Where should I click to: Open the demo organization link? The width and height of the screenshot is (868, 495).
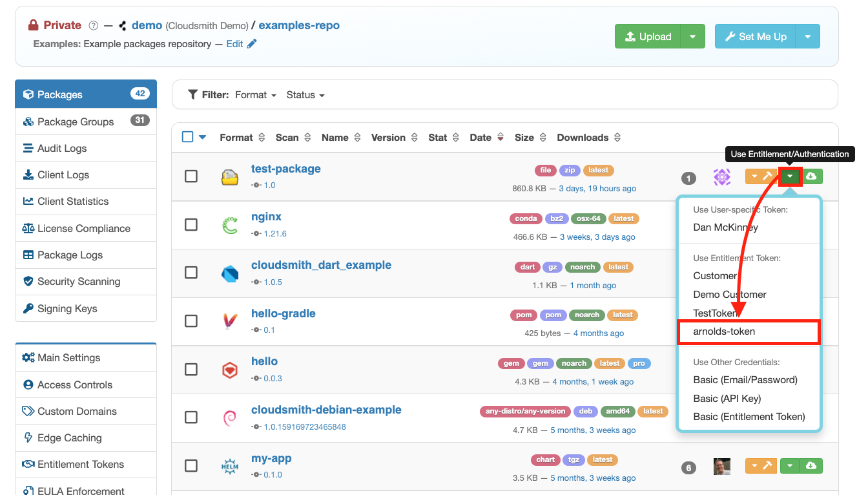pyautogui.click(x=147, y=26)
